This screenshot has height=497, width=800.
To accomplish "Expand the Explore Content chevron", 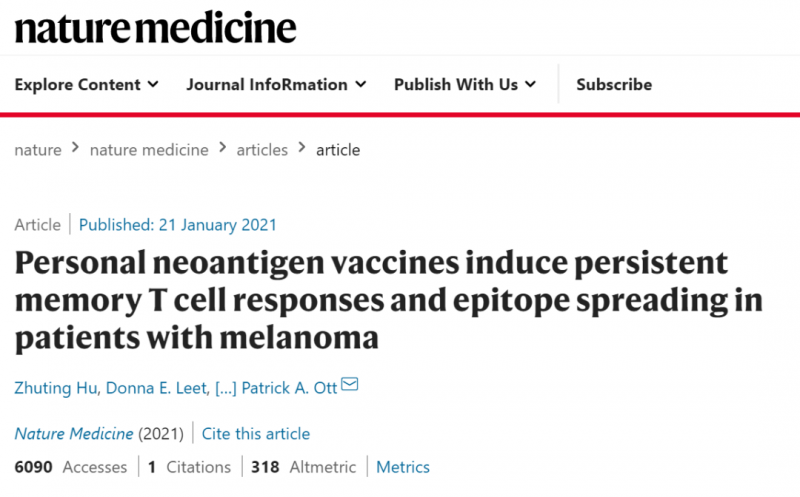I will [153, 84].
